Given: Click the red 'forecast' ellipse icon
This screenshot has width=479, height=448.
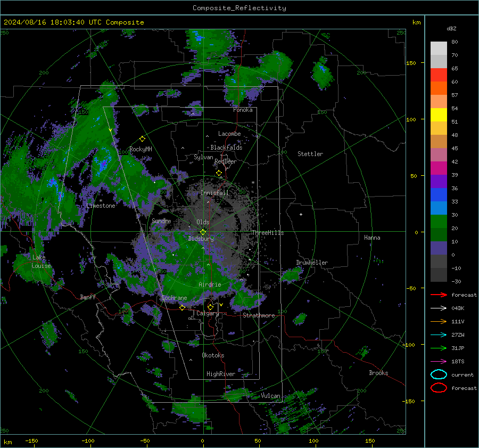Looking at the screenshot, I should click(439, 388).
